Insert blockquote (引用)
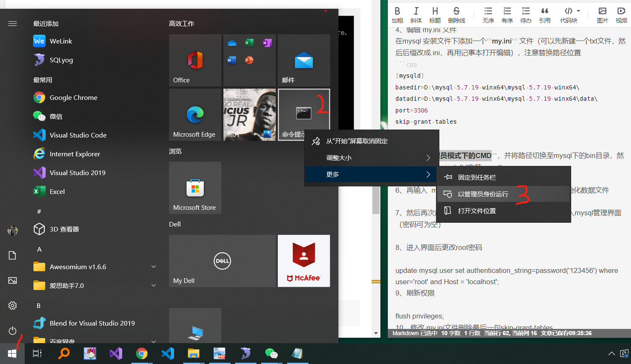Image resolution: width=631 pixels, height=364 pixels. [545, 15]
